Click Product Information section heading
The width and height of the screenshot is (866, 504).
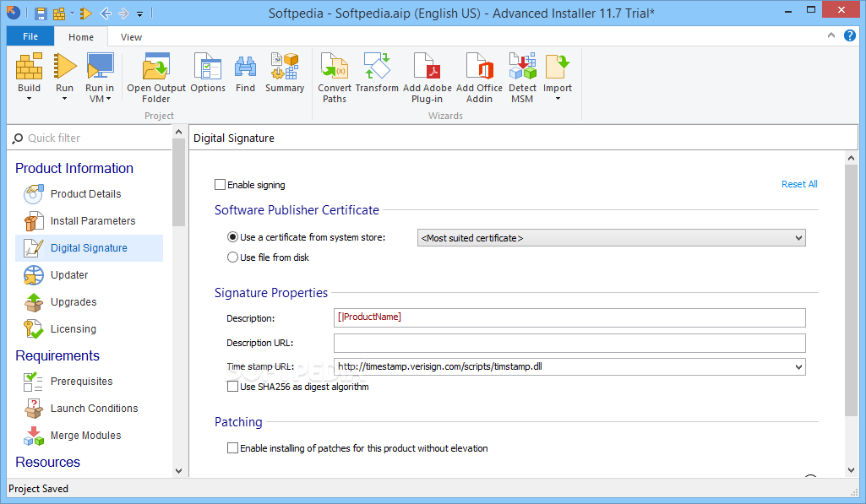pos(74,168)
